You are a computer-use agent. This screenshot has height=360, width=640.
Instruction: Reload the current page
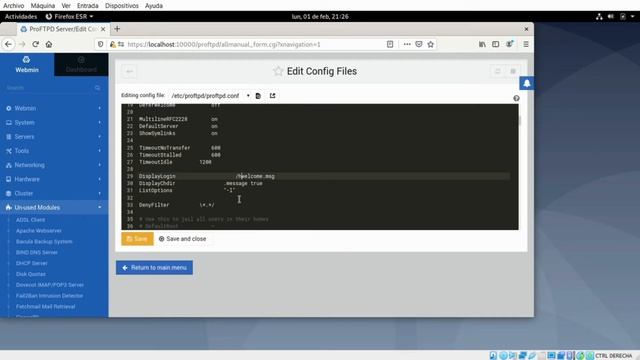point(36,44)
